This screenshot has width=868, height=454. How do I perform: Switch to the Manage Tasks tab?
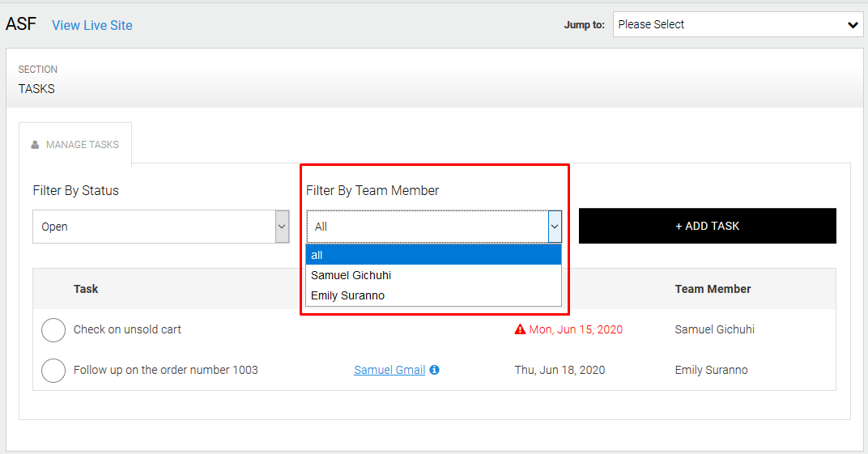tap(75, 145)
